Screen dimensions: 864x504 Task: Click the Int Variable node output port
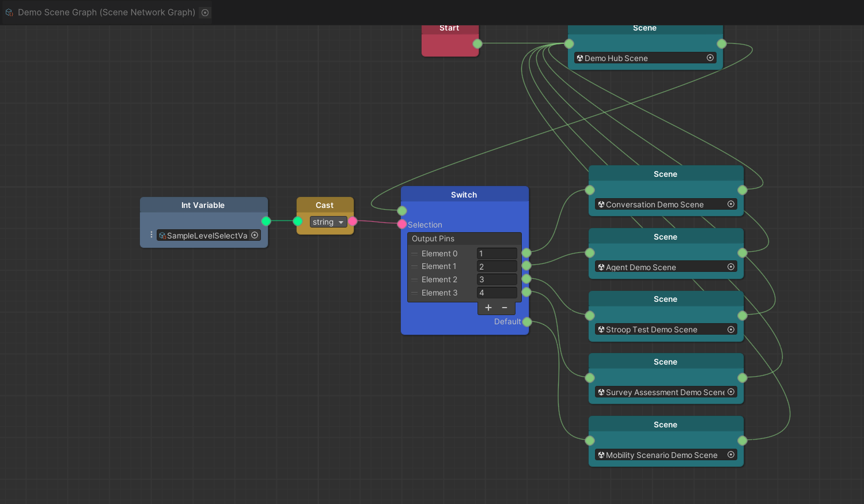click(266, 221)
